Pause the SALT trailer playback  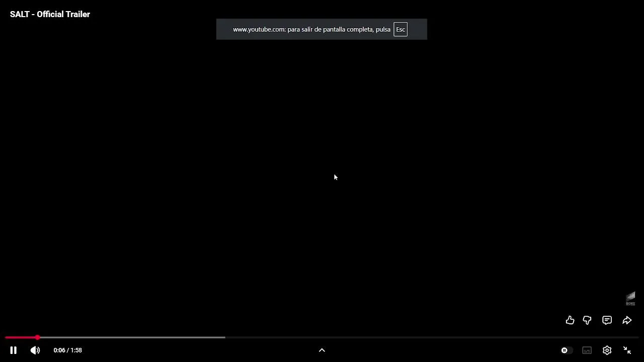click(14, 350)
